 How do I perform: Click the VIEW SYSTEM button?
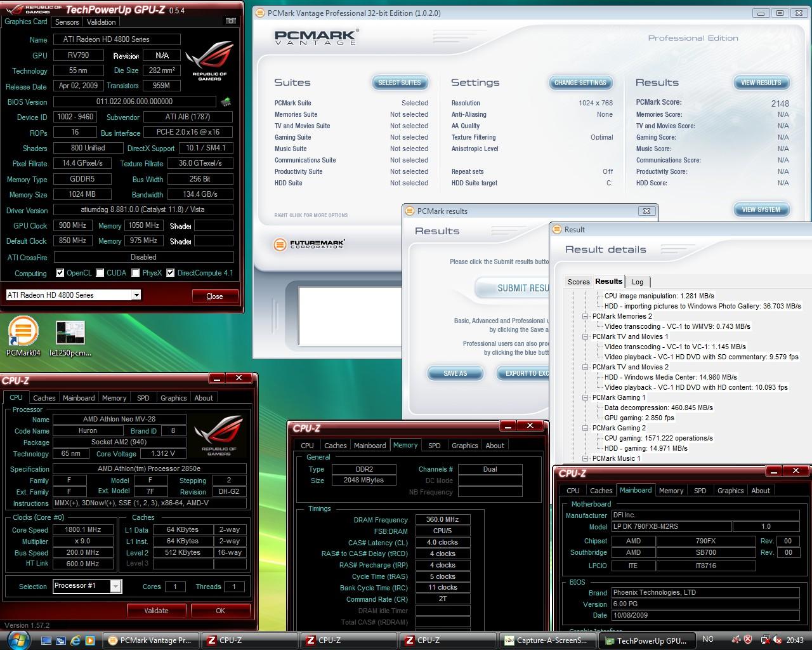pyautogui.click(x=761, y=209)
